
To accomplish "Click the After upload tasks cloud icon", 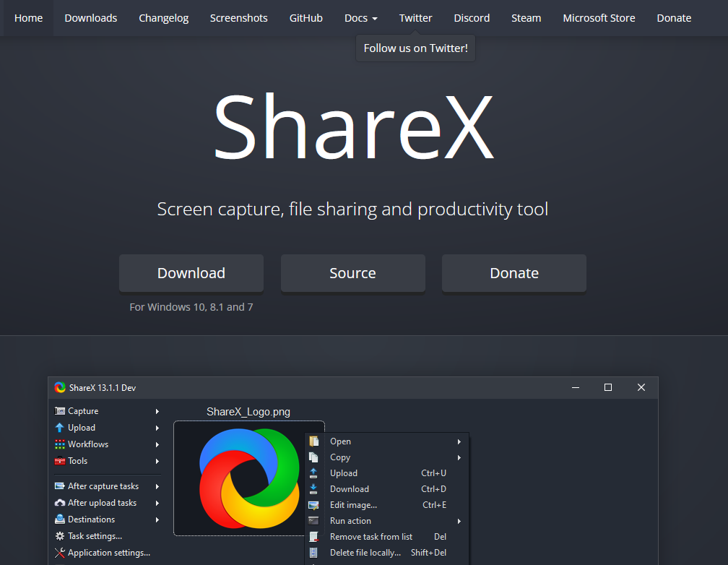I will tap(59, 503).
